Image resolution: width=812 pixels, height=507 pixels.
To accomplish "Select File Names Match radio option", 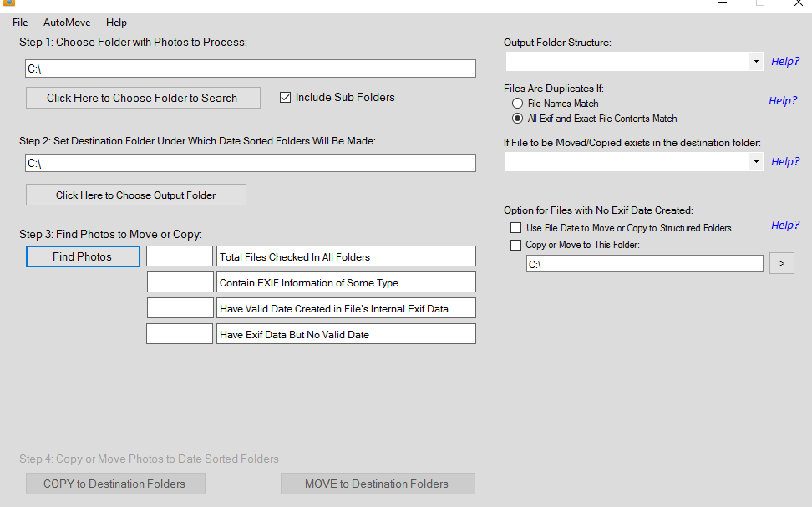I will coord(518,104).
